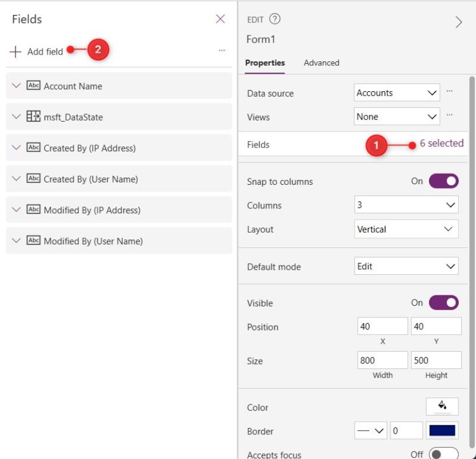Collapse properties pane with chevron arrow

click(x=459, y=22)
